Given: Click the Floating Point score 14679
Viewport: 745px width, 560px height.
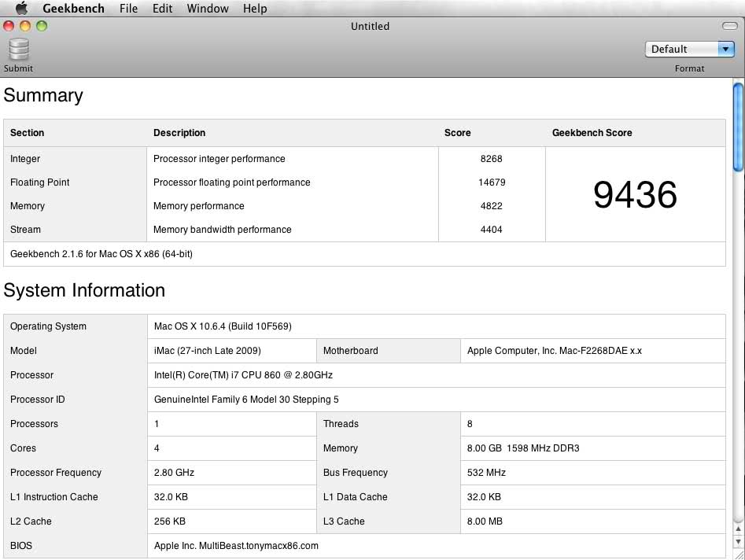Looking at the screenshot, I should (x=492, y=182).
